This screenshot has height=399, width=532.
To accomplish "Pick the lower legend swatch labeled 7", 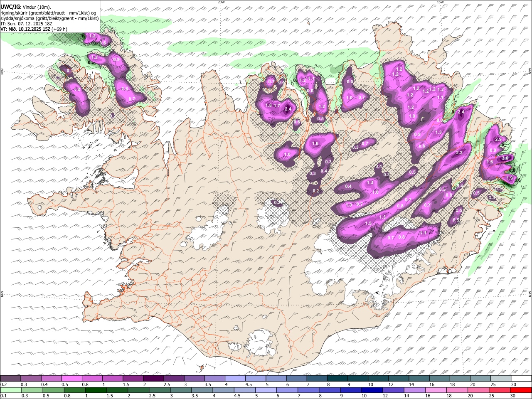I will click(x=308, y=390).
